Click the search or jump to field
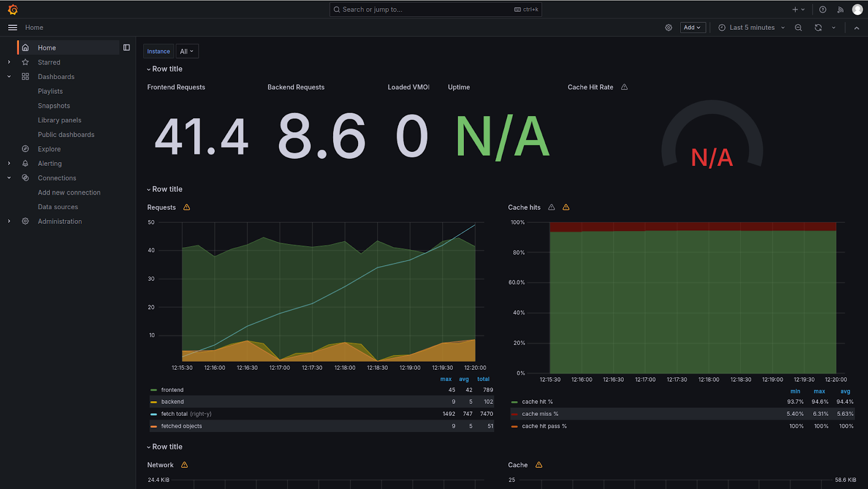This screenshot has width=868, height=489. (434, 9)
